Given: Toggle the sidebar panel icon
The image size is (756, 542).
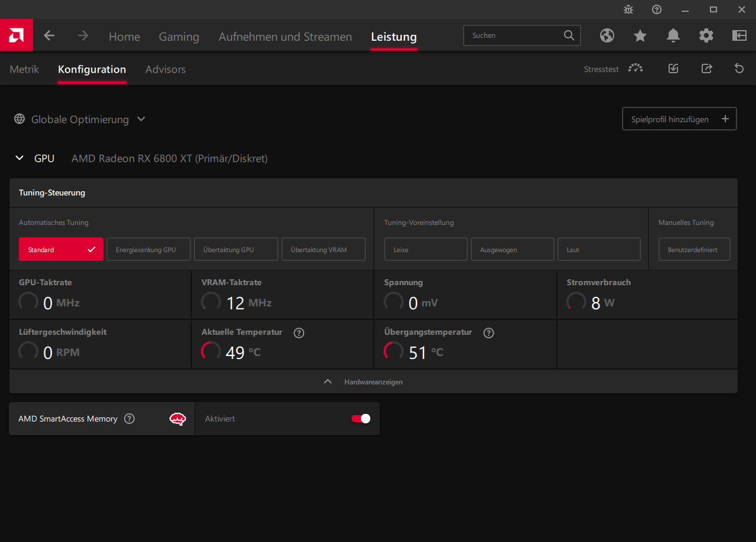Looking at the screenshot, I should (x=739, y=35).
